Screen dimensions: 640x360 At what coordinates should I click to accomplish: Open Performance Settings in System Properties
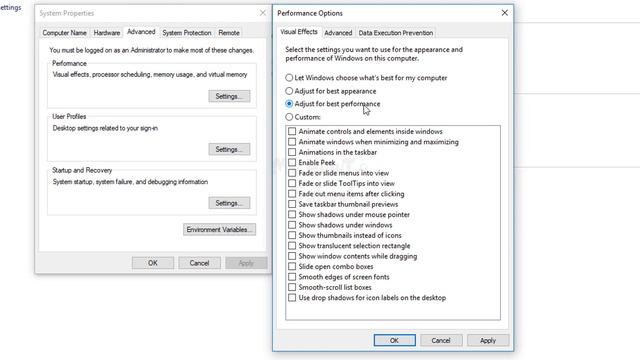(x=229, y=96)
